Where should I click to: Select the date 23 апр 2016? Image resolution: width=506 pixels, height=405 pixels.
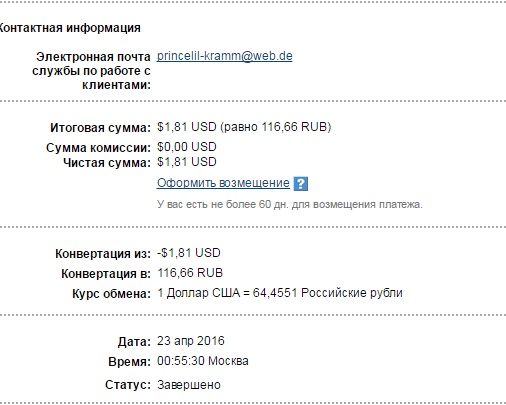(x=191, y=341)
